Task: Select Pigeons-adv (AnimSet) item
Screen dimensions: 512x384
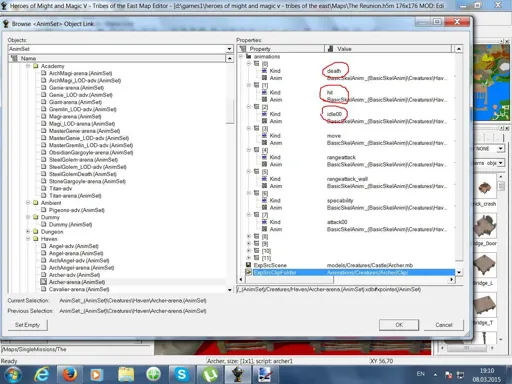Action: point(77,210)
